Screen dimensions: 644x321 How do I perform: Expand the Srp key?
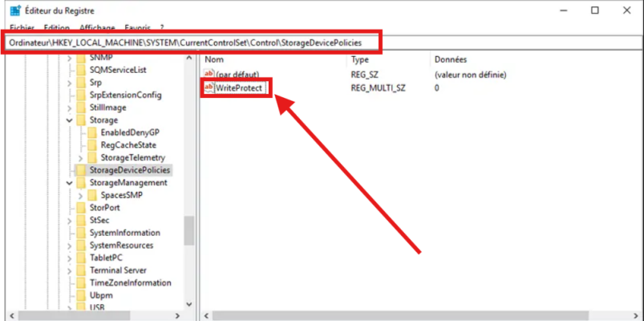pyautogui.click(x=70, y=82)
